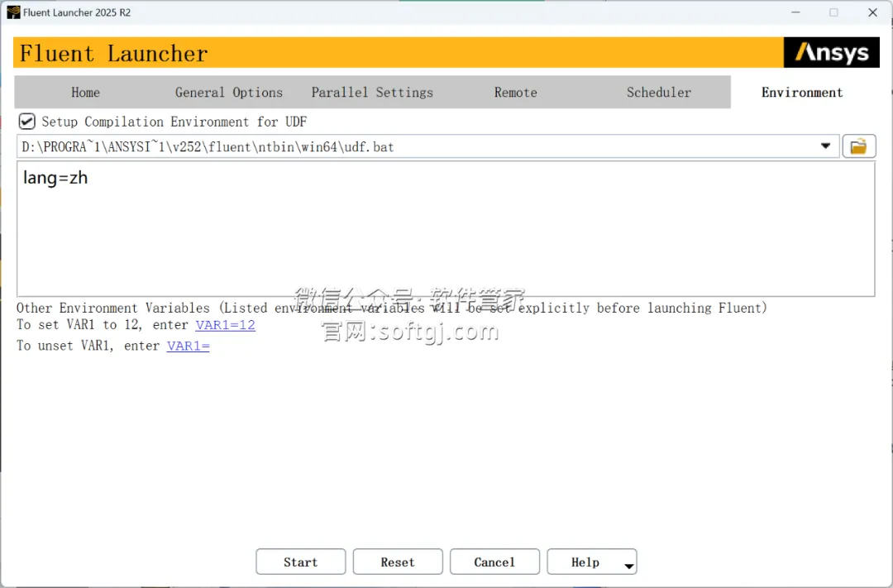This screenshot has height=588, width=893.
Task: Minimize the Fluent Launcher window
Action: [x=795, y=12]
